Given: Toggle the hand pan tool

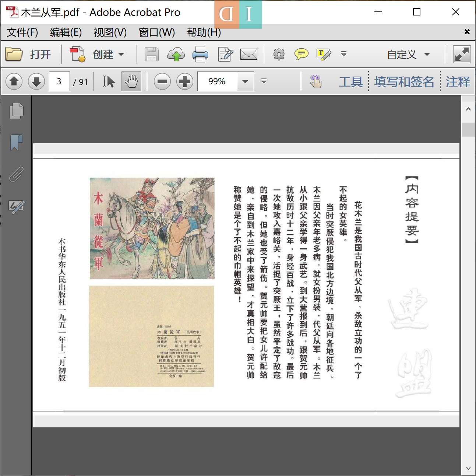Looking at the screenshot, I should click(131, 81).
